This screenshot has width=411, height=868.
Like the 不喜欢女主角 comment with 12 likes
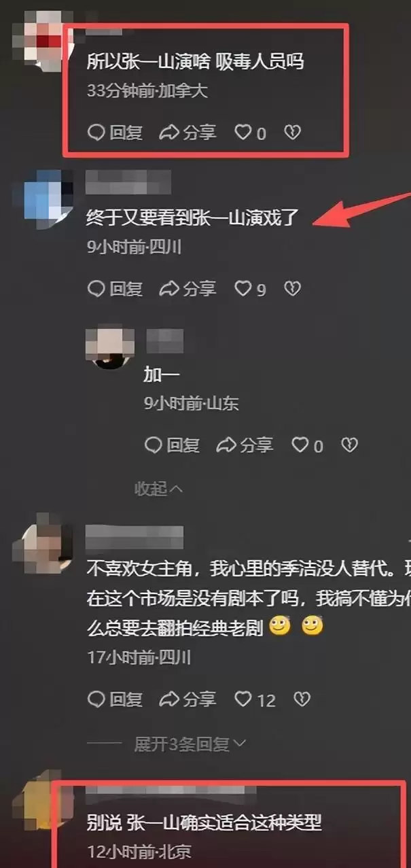coord(255,699)
